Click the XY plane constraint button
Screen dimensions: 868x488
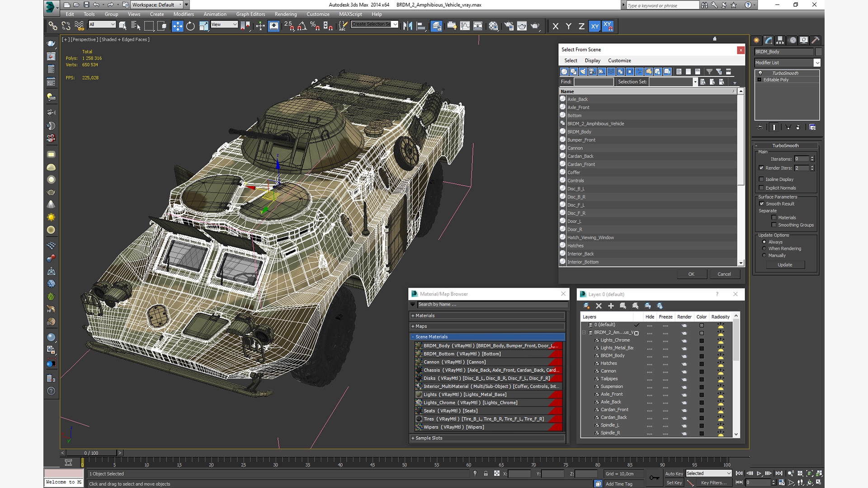(594, 26)
